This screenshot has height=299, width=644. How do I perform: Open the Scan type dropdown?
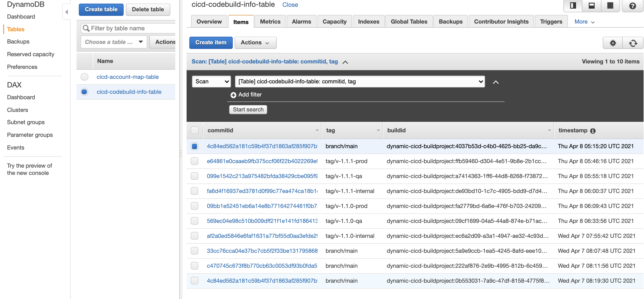(211, 82)
